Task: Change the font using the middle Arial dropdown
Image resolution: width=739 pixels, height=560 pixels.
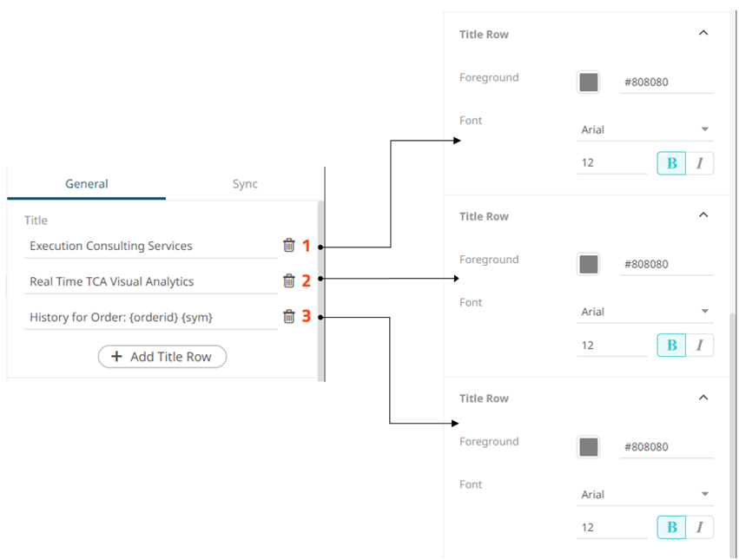Action: (x=643, y=311)
